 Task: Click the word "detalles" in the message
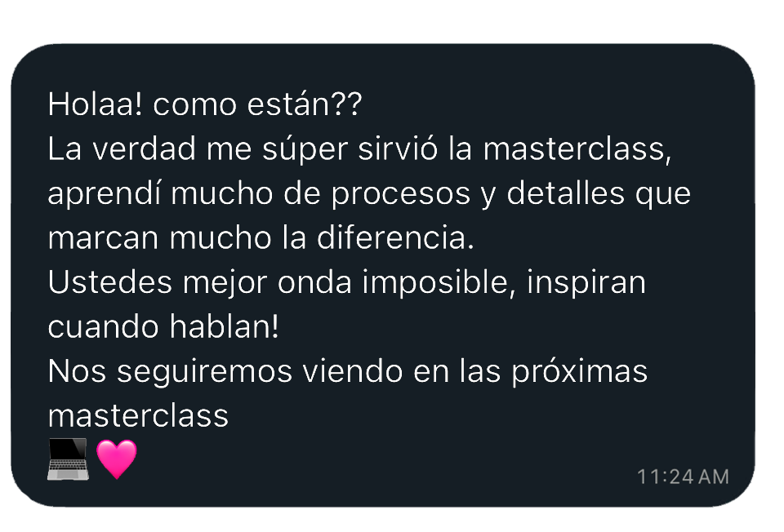click(565, 193)
